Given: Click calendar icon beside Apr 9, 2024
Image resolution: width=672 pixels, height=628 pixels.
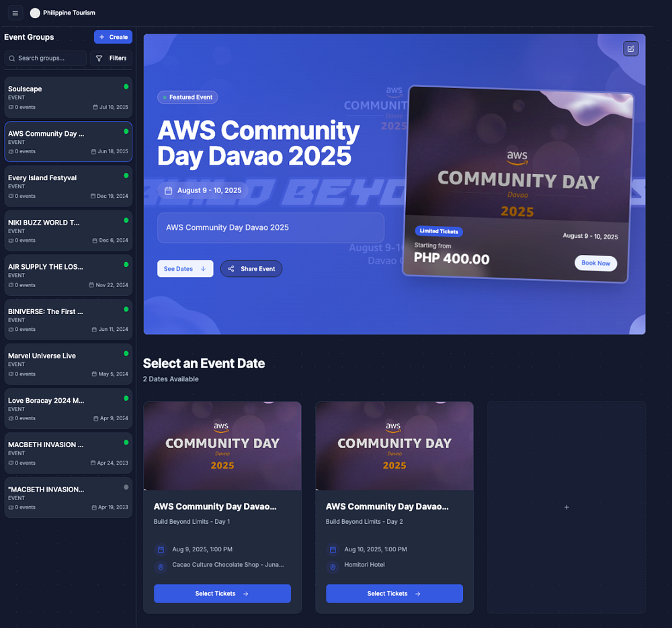Looking at the screenshot, I should point(96,418).
